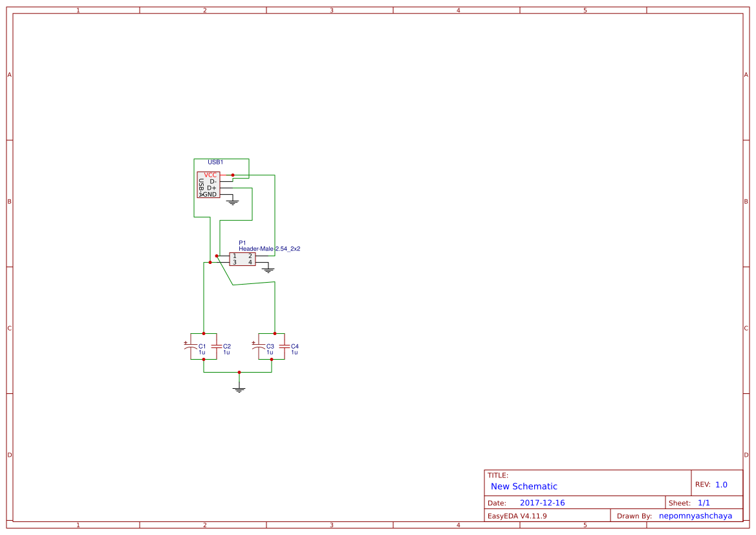Select the C3 designator text
This screenshot has height=535, width=756.
(270, 346)
